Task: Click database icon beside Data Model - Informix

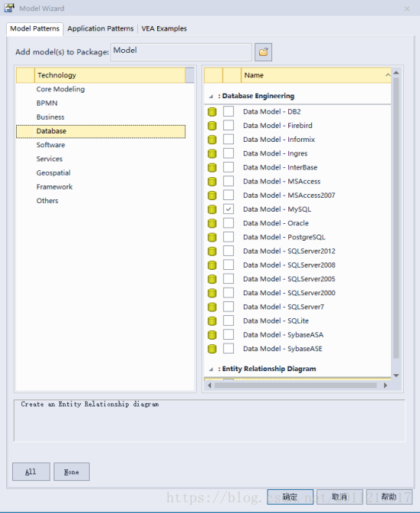Action: [212, 140]
